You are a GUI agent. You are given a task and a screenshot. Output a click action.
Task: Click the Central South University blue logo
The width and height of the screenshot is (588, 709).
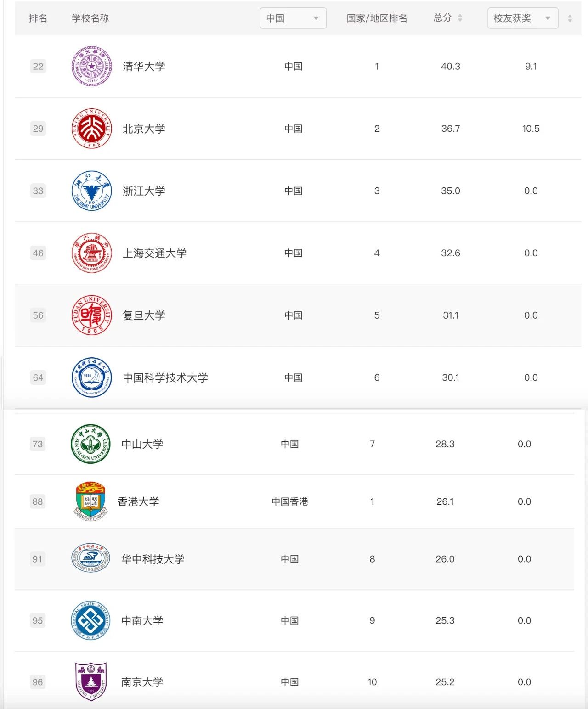tap(91, 621)
